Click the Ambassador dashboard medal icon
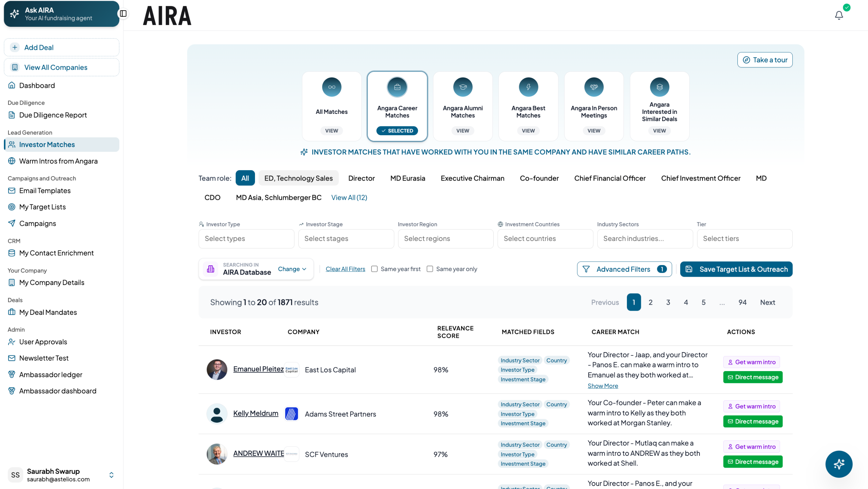Image resolution: width=868 pixels, height=489 pixels. [12, 391]
